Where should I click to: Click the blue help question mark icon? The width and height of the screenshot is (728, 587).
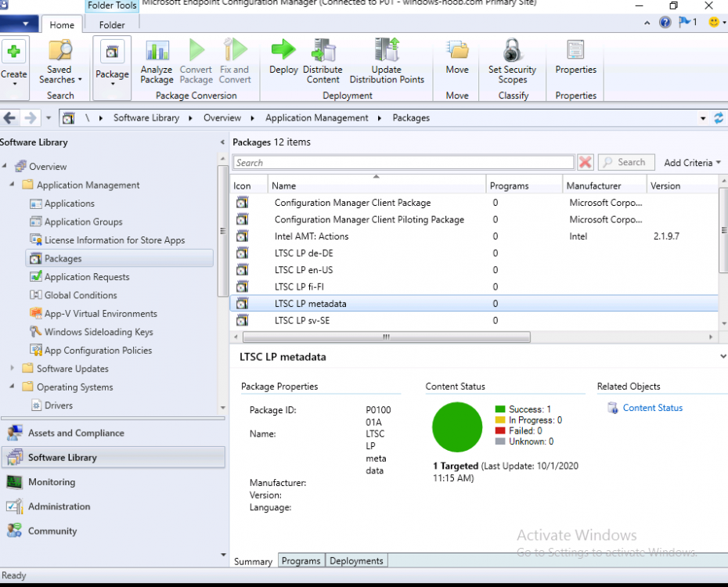point(665,22)
